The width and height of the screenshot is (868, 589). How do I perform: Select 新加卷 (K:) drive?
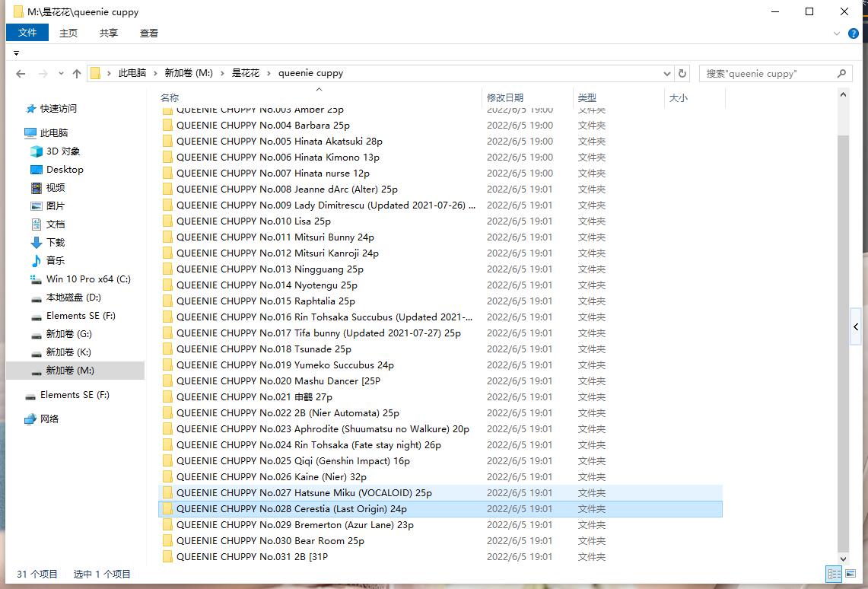(61, 352)
